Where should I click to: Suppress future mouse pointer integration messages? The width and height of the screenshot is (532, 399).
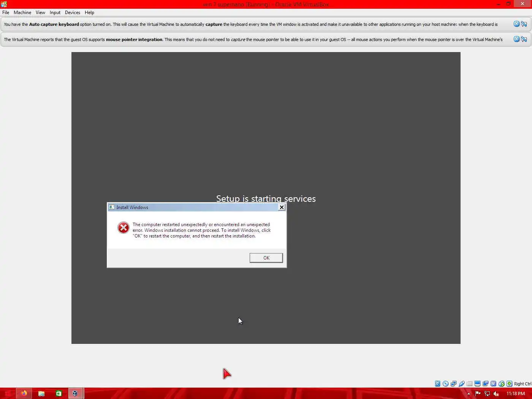[x=524, y=39]
